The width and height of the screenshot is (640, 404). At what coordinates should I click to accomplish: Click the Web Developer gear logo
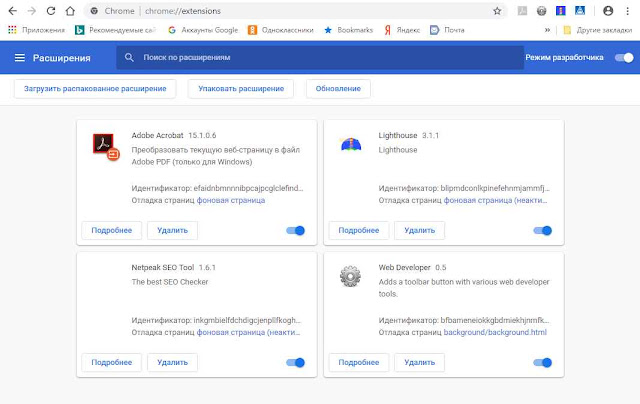click(350, 276)
